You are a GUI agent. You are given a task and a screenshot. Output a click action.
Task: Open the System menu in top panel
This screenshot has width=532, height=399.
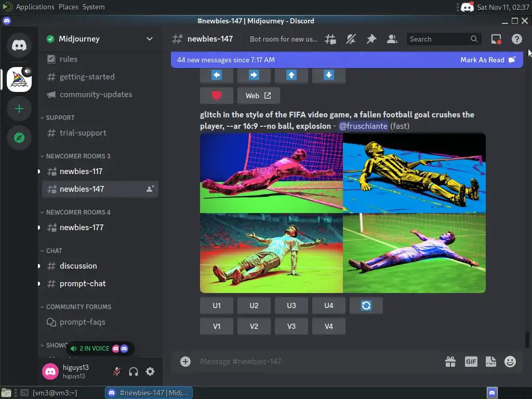coord(94,7)
